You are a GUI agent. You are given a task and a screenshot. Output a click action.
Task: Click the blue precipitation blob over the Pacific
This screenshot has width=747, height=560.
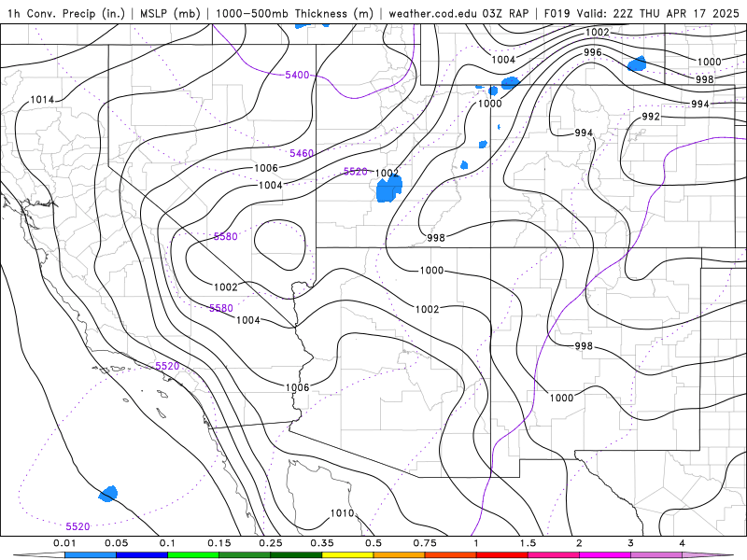tap(108, 494)
